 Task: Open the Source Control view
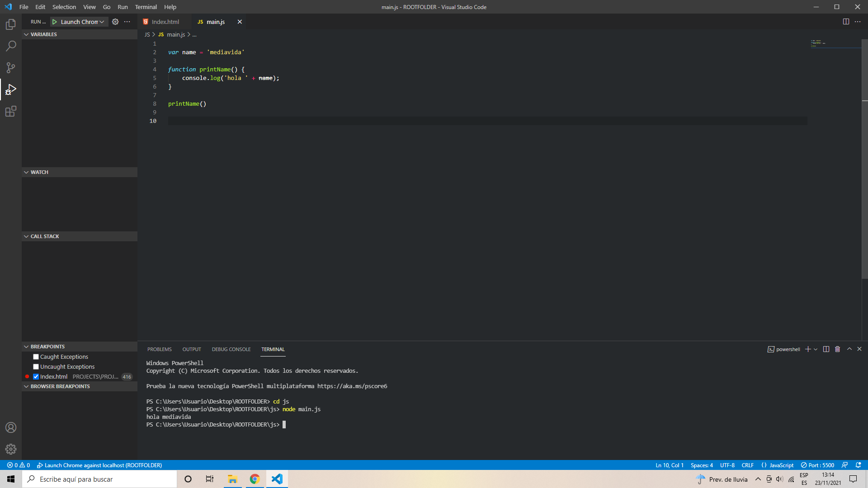pyautogui.click(x=11, y=68)
